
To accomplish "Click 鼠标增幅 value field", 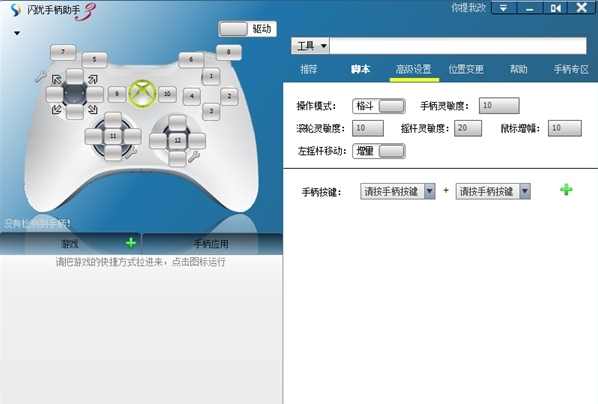I will click(565, 128).
